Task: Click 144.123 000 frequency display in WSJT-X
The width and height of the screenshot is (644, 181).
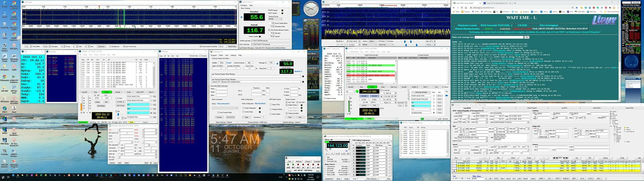Action: click(369, 92)
